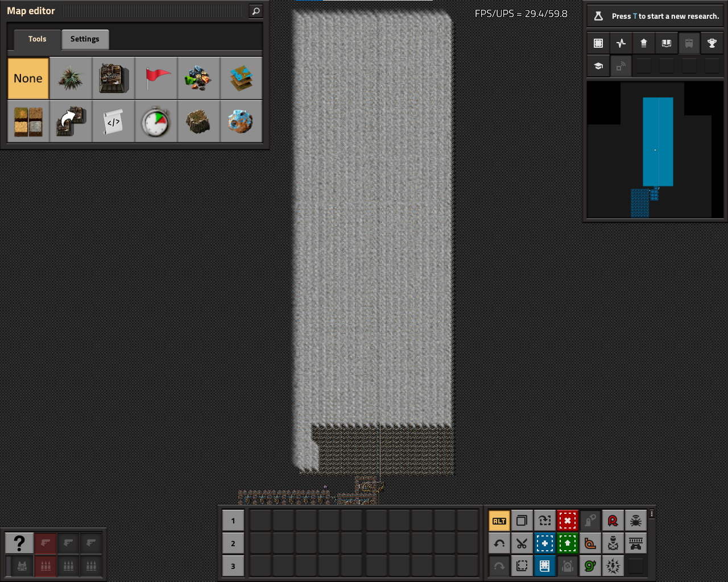Click the armor slot icon
Viewport: 728px width, 582px height.
click(x=22, y=566)
